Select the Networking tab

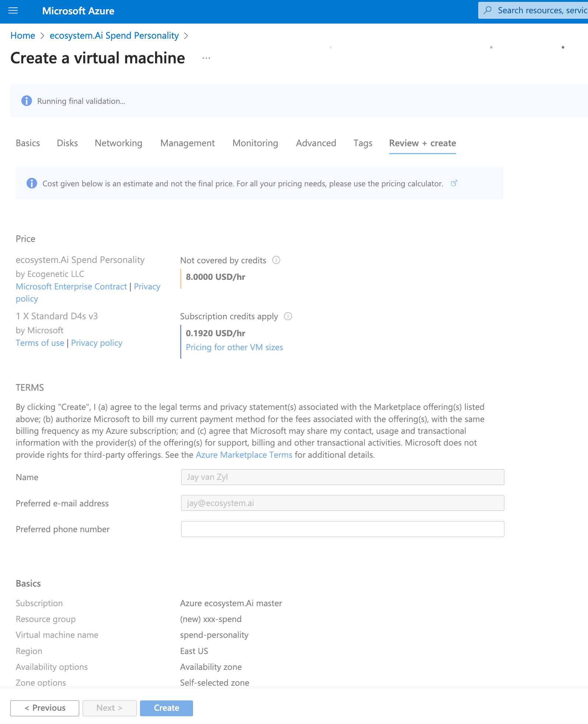click(118, 143)
